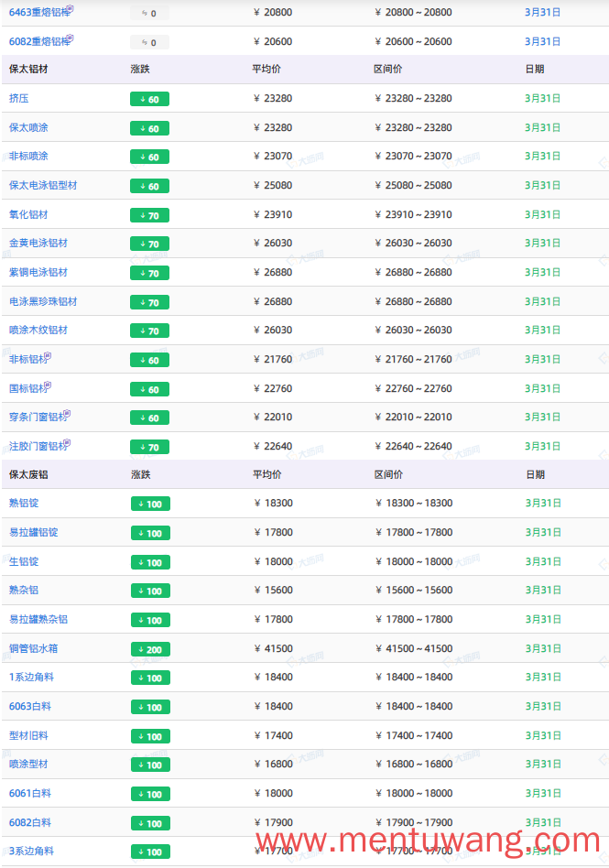Viewport: 609px width, 868px height.
Task: Click the 平均价 column header under 保太废铝
Action: pyautogui.click(x=267, y=475)
